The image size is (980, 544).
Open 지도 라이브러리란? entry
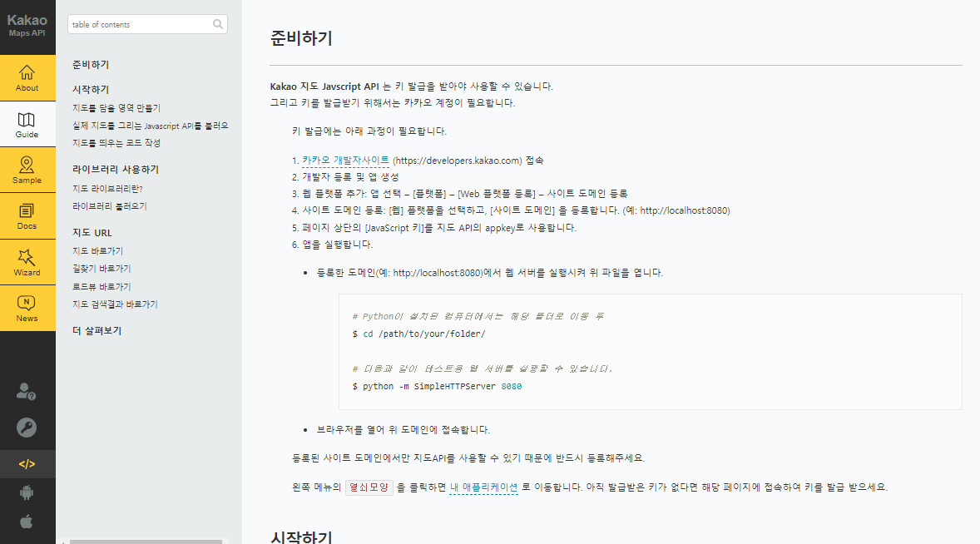tap(107, 189)
